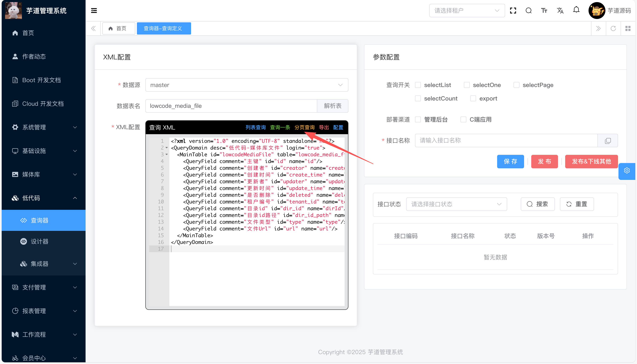Tick the 管理后台 deployment channel checkbox
This screenshot has width=637, height=364.
coord(418,119)
